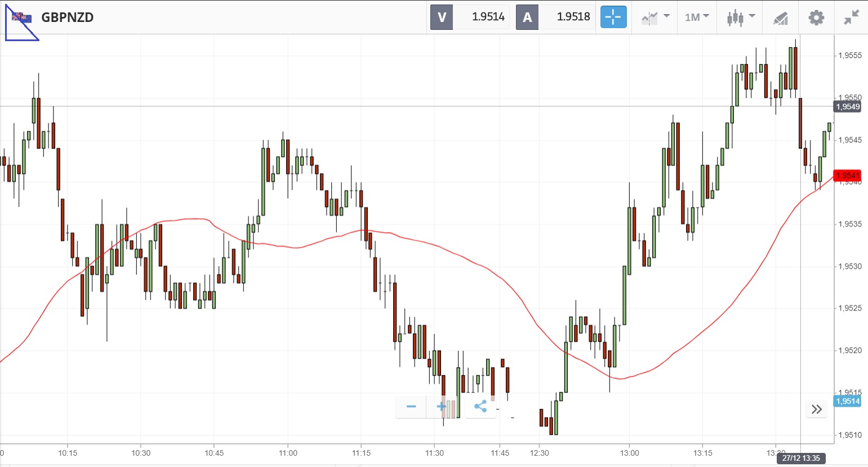Image resolution: width=868 pixels, height=467 pixels.
Task: Toggle the crosshair cursor button
Action: click(x=613, y=17)
